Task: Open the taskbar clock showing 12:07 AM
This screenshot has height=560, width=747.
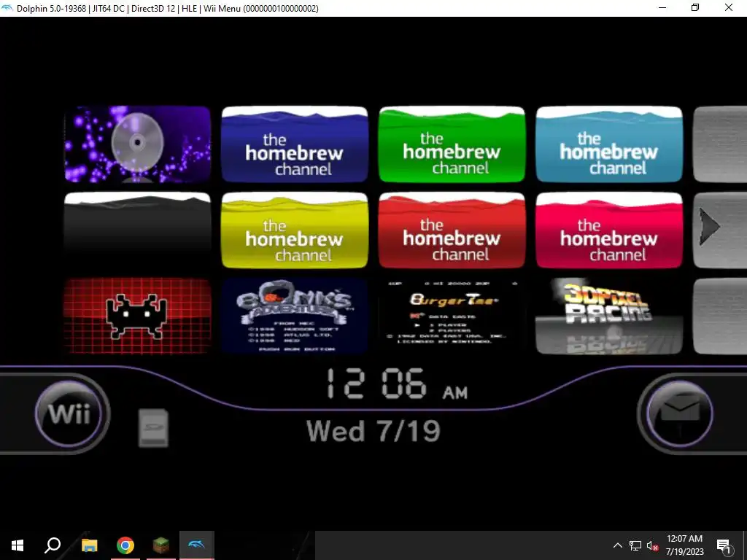Action: (x=684, y=545)
